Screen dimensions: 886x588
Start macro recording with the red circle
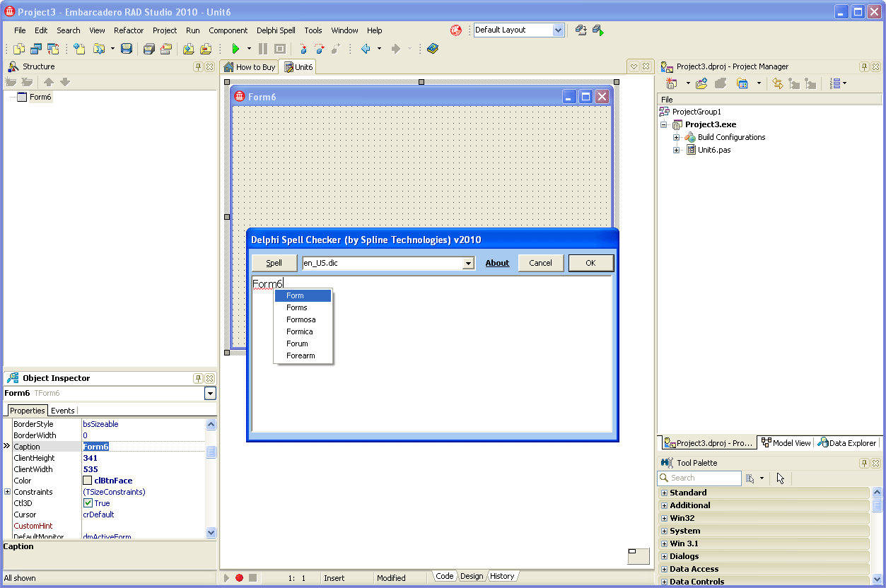(240, 578)
